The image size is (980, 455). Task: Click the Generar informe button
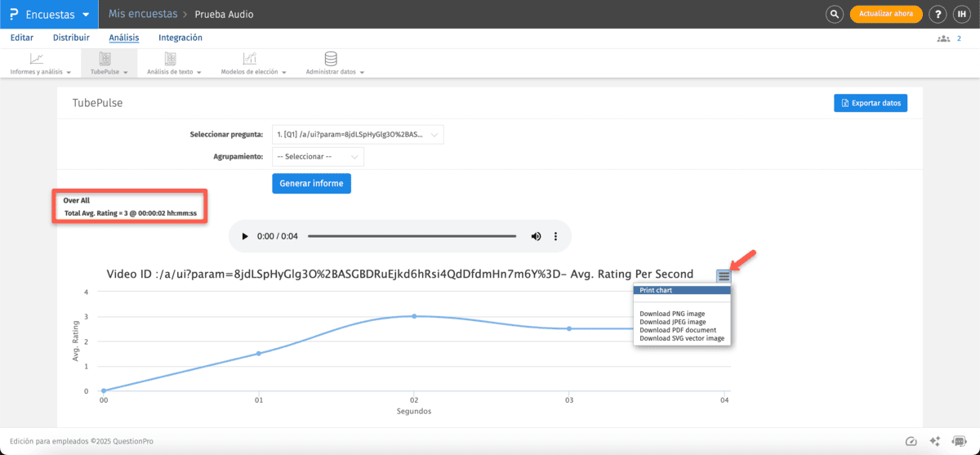(311, 183)
